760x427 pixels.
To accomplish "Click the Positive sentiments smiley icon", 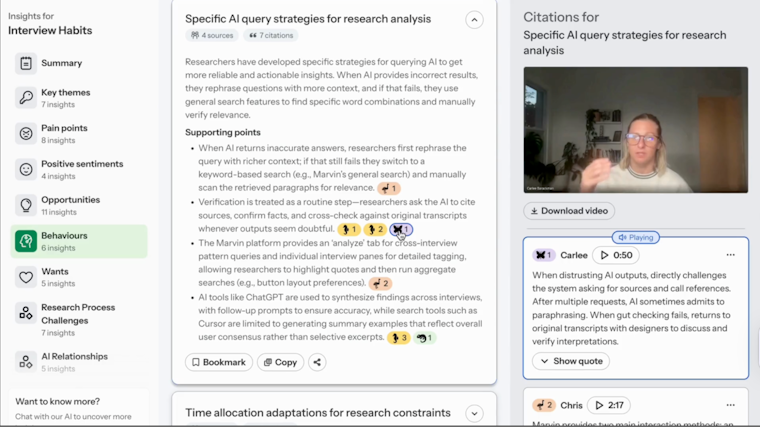I will [26, 170].
